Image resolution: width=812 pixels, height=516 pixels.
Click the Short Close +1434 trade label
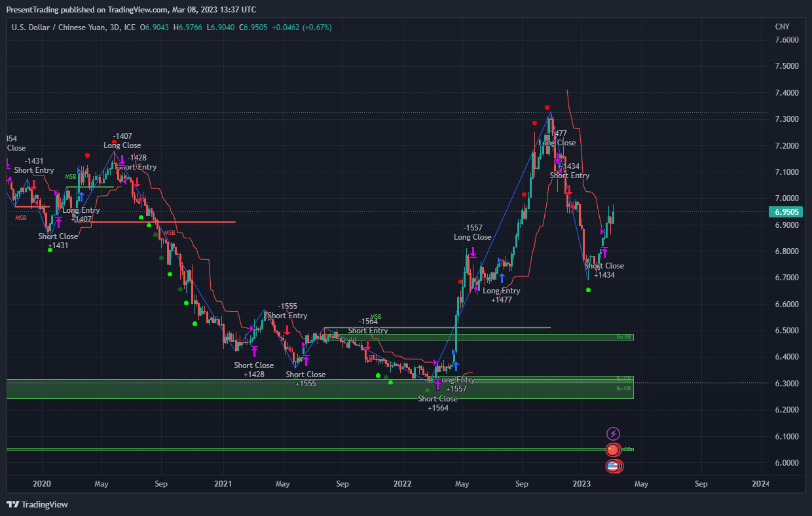[604, 270]
